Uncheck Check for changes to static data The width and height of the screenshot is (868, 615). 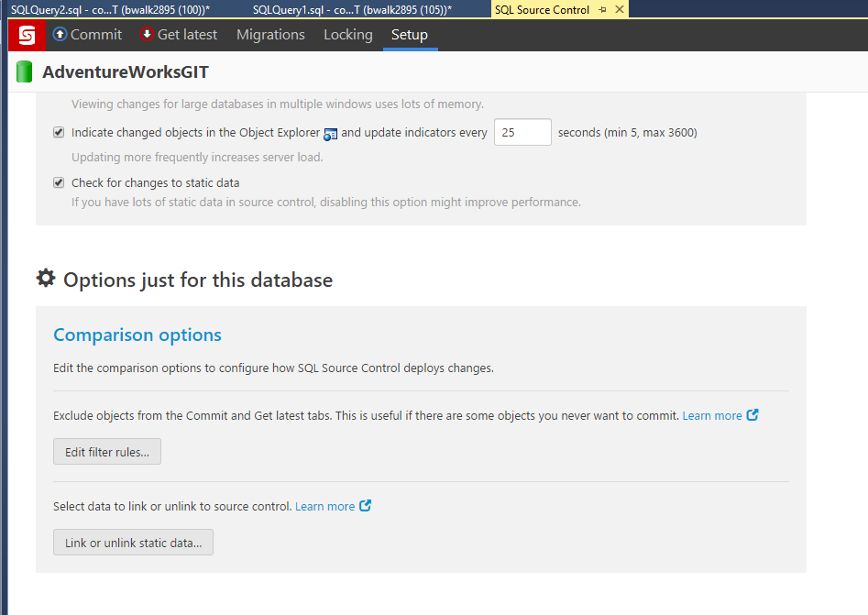point(59,182)
